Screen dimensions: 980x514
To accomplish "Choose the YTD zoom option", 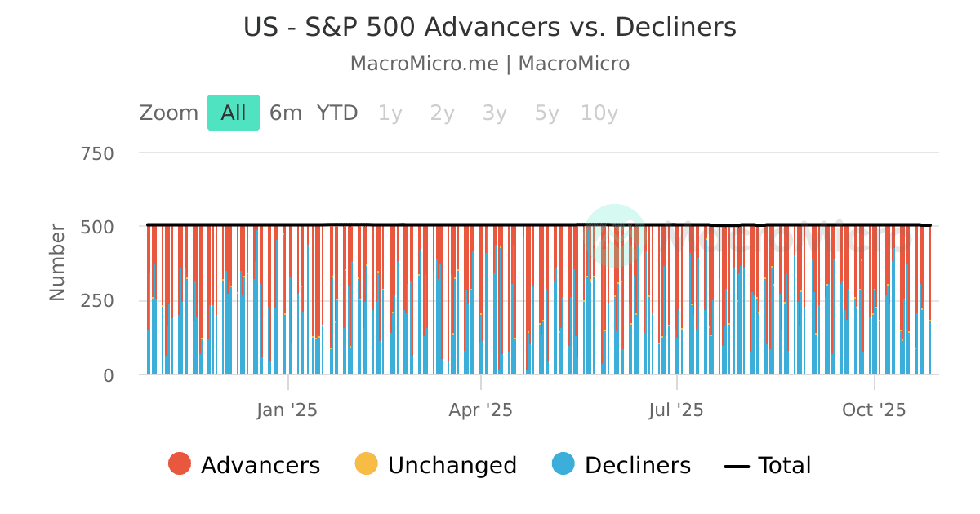I will [x=337, y=113].
